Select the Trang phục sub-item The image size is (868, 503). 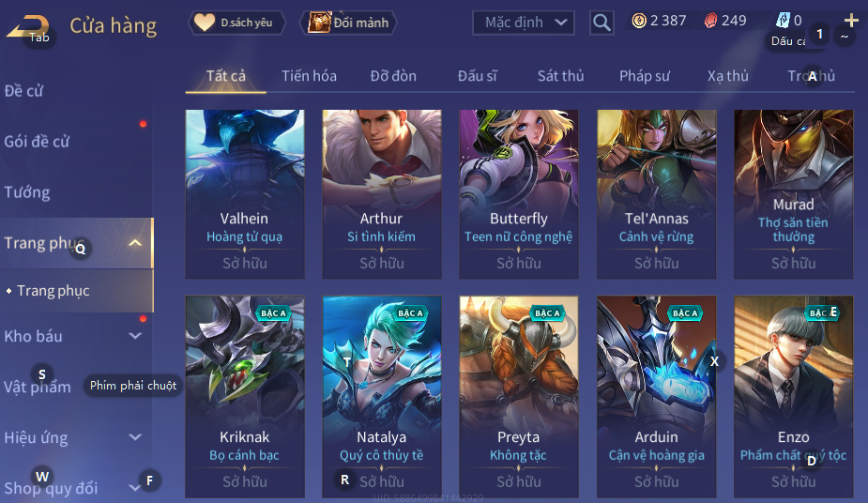point(53,291)
